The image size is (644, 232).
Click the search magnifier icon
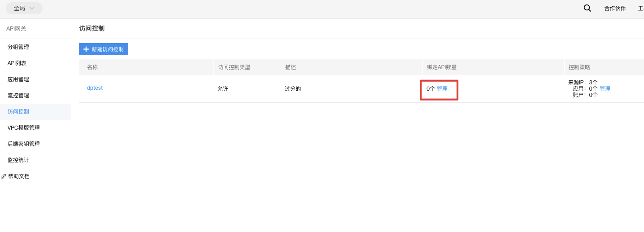587,8
